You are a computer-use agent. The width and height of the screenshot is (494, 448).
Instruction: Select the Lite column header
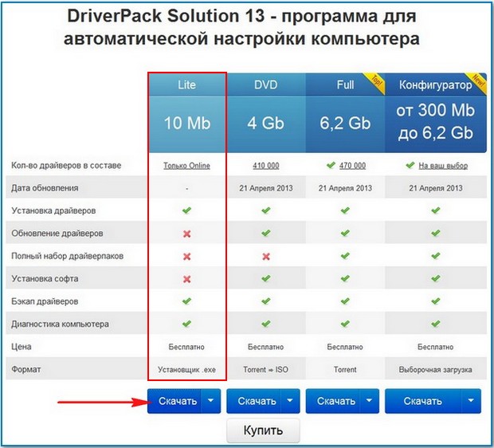point(186,84)
